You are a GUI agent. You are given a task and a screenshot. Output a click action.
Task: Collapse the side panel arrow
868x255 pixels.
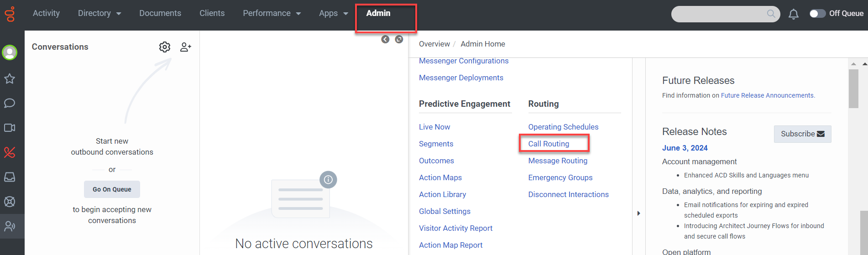[x=386, y=39]
